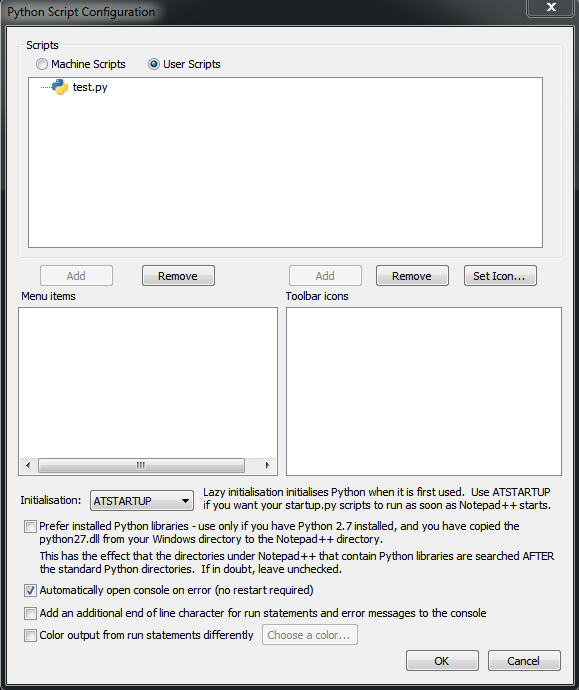This screenshot has width=579, height=690.
Task: Click the Choose a color... button
Action: (310, 635)
